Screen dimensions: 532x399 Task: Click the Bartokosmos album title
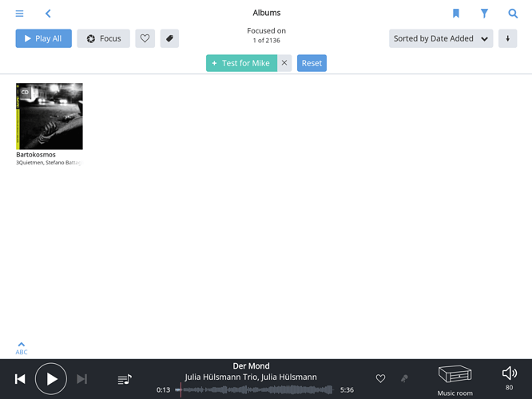point(36,155)
